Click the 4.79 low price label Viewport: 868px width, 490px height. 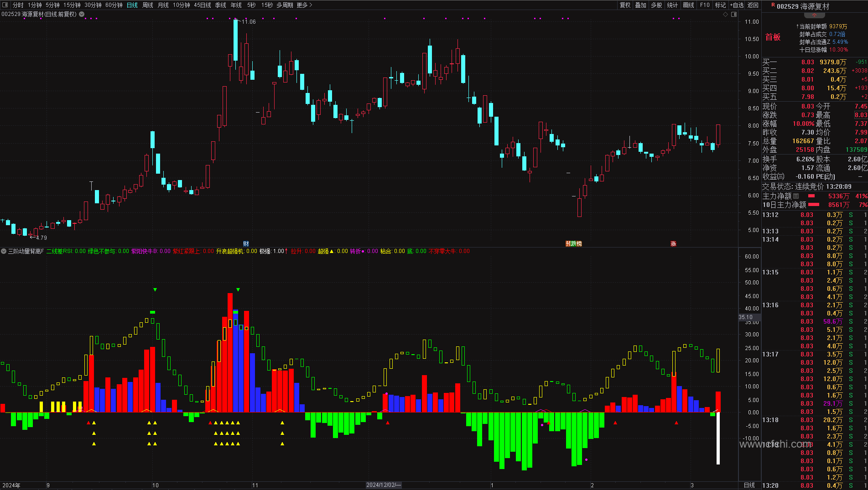(41, 237)
